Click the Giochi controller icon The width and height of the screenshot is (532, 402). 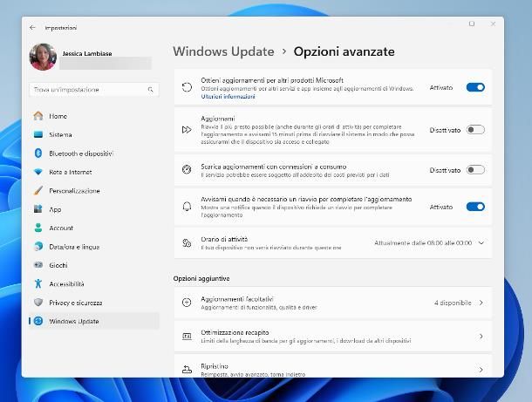click(x=38, y=265)
